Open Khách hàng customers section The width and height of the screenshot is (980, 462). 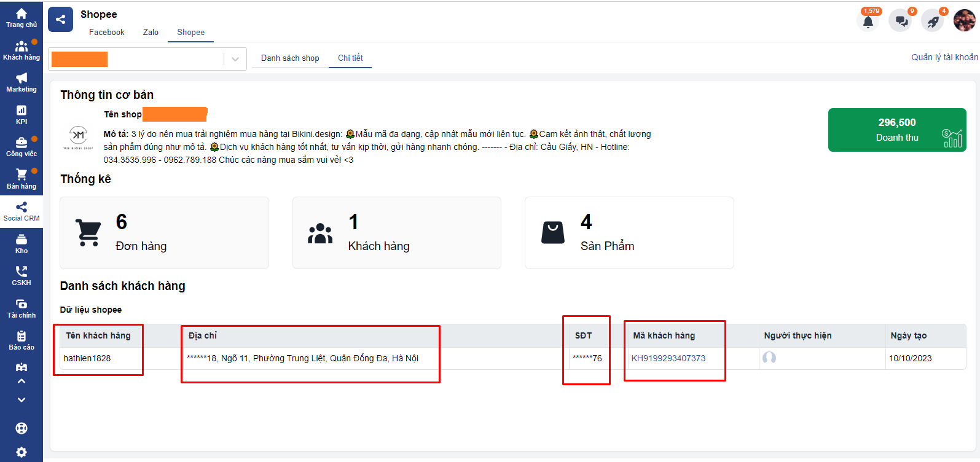[x=22, y=50]
